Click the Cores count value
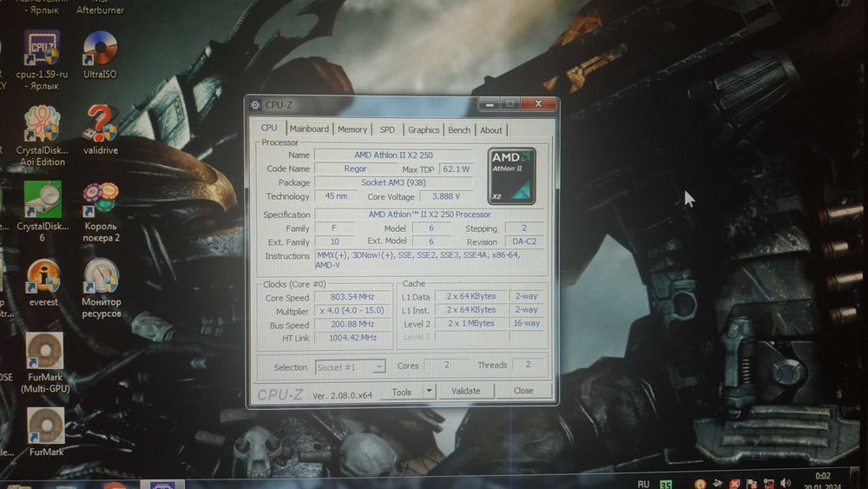This screenshot has height=489, width=868. click(x=446, y=365)
